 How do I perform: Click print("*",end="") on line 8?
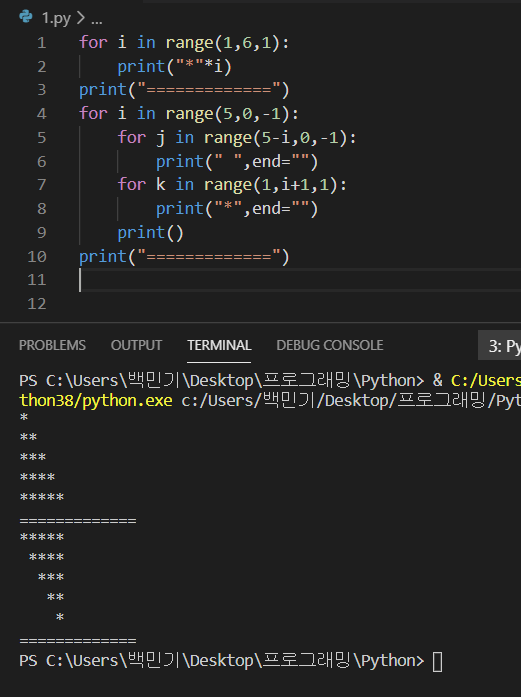tap(237, 209)
